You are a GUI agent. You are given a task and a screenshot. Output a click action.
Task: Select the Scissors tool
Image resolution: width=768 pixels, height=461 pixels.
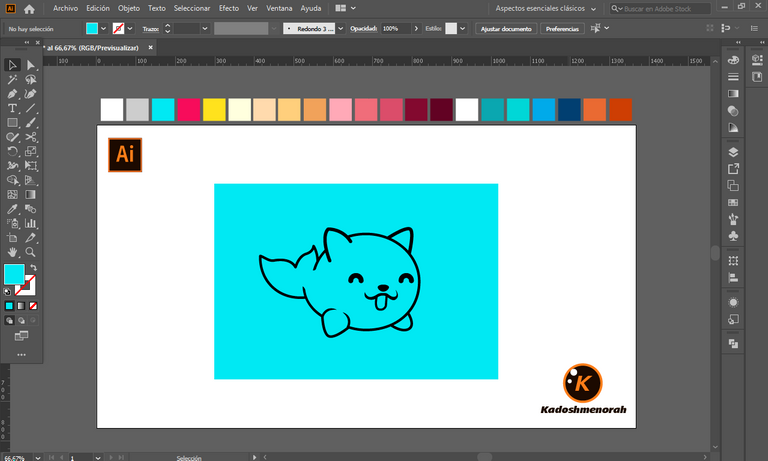point(30,137)
